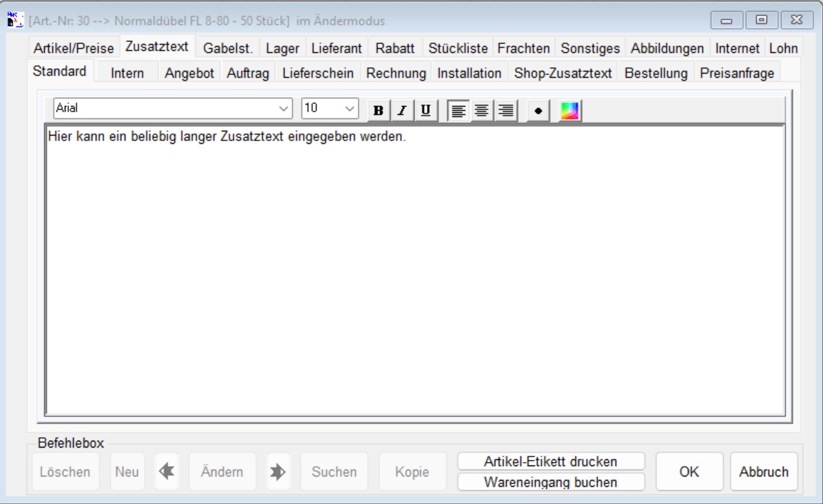823x504 pixels.
Task: Select the Lieferschein sub-tab
Action: click(x=317, y=73)
